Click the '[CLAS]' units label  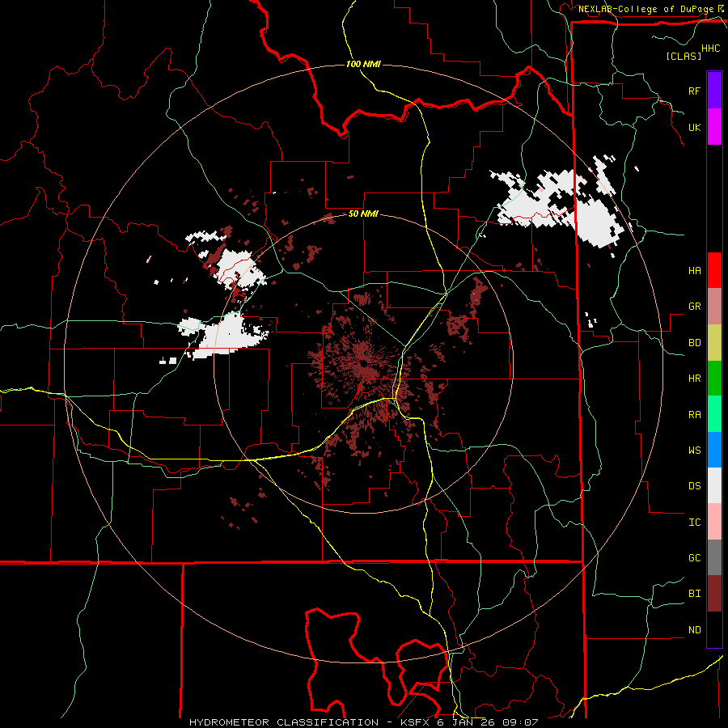[684, 57]
